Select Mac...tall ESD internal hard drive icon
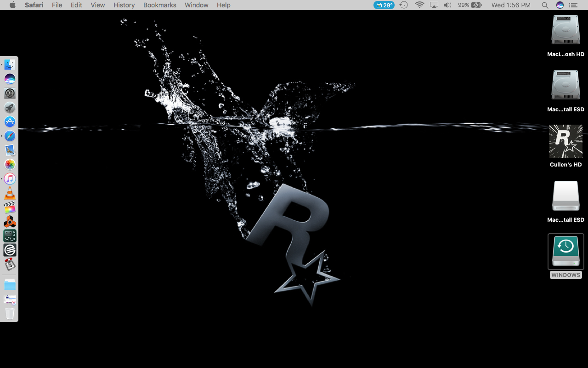Image resolution: width=588 pixels, height=368 pixels. (565, 86)
